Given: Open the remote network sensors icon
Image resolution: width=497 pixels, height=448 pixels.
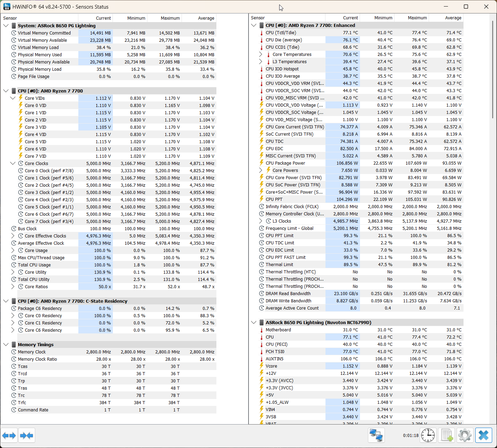Looking at the screenshot, I should (x=376, y=436).
